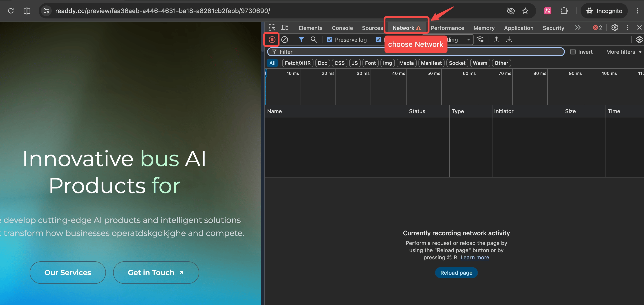Click the Get in Touch button
The width and height of the screenshot is (644, 305).
(x=156, y=273)
